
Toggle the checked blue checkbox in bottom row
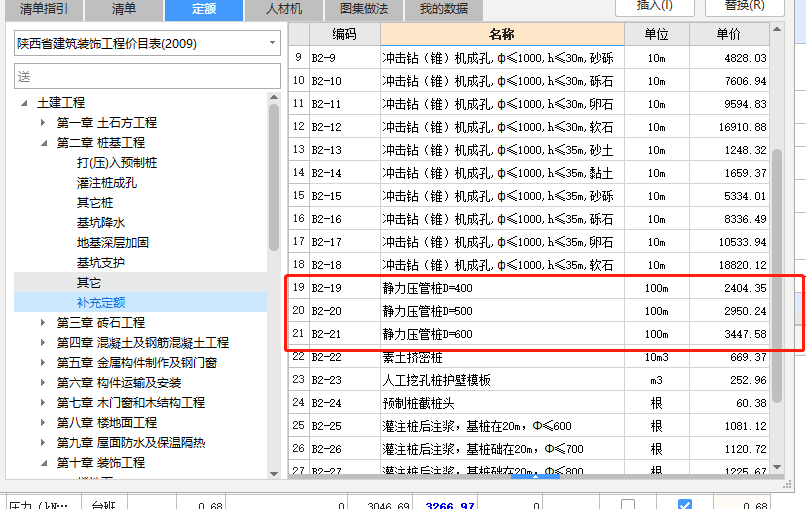click(685, 505)
